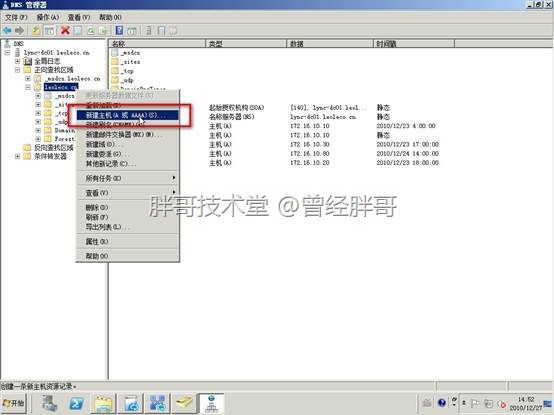Expand the 条件转发器 tree node

pos(17,156)
